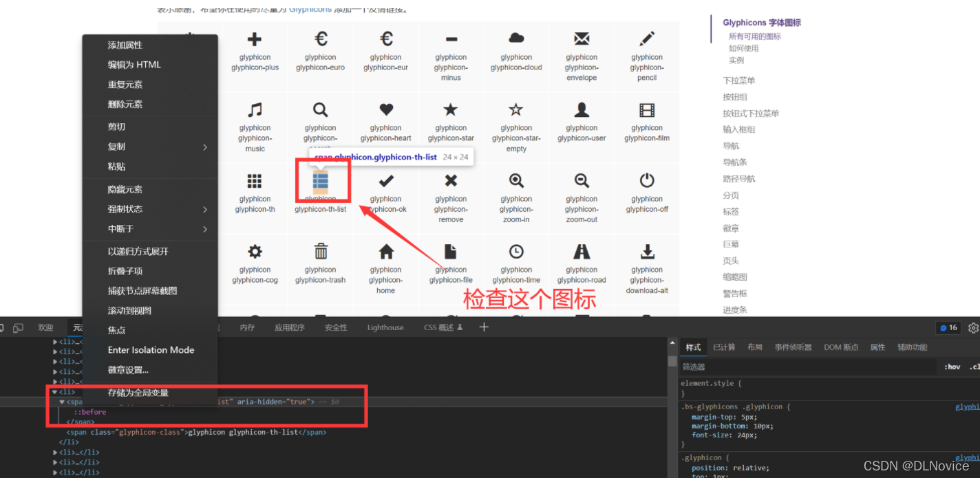Click the glyphicon-heart icon

386,109
